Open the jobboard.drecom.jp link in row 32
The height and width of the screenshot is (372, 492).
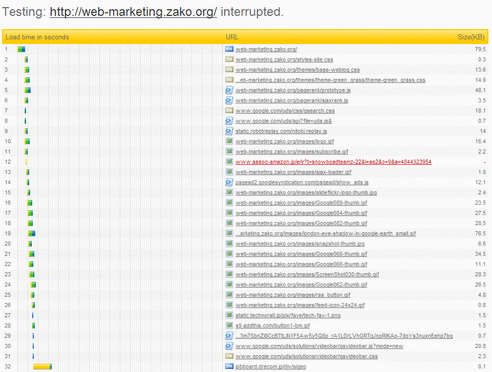click(x=271, y=367)
